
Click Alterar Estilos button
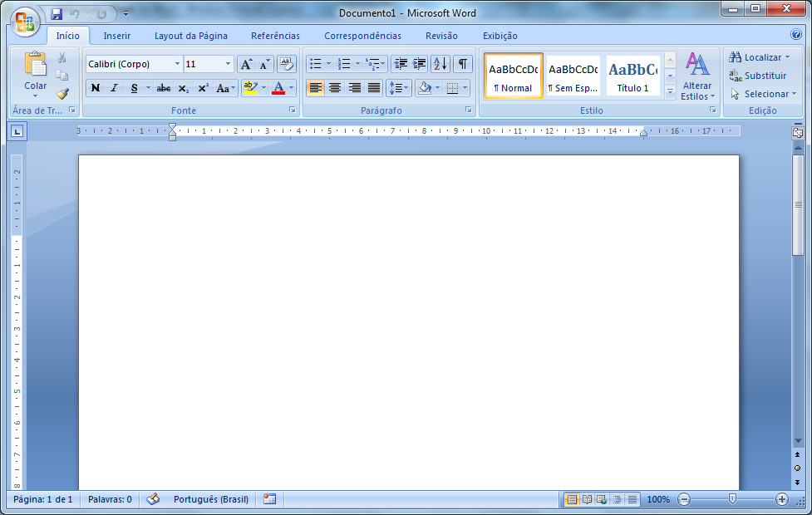point(697,76)
